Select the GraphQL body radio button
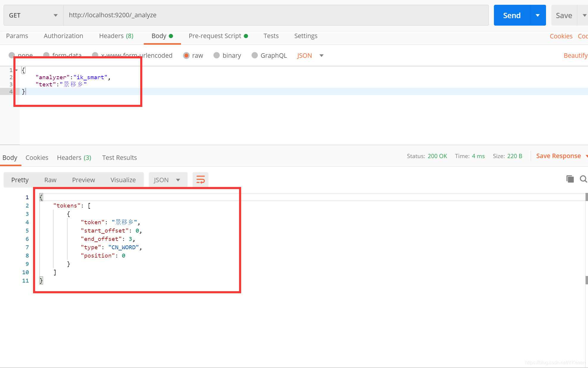588x368 pixels. 255,55
